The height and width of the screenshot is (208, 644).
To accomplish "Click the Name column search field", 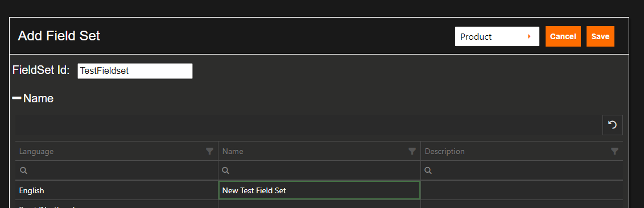I will 319,170.
